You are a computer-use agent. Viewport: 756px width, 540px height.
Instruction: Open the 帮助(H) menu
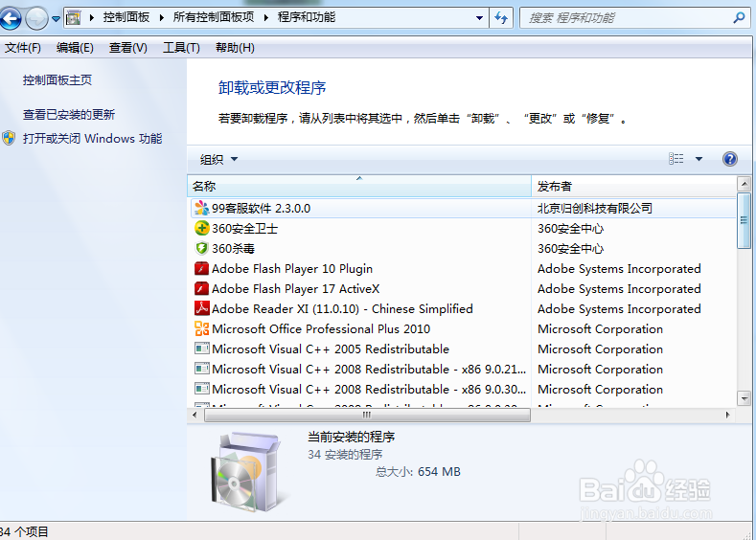tap(235, 48)
